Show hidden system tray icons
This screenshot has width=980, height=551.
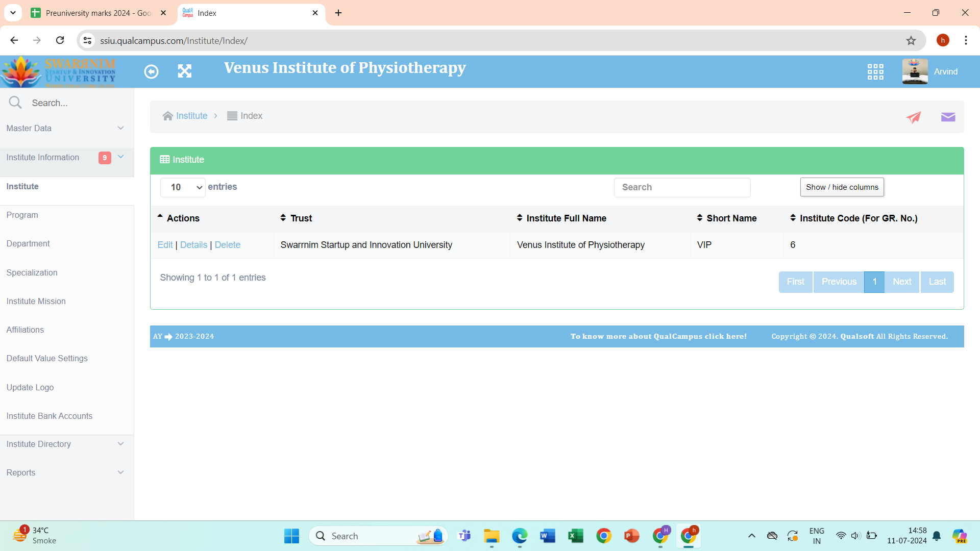[751, 536]
